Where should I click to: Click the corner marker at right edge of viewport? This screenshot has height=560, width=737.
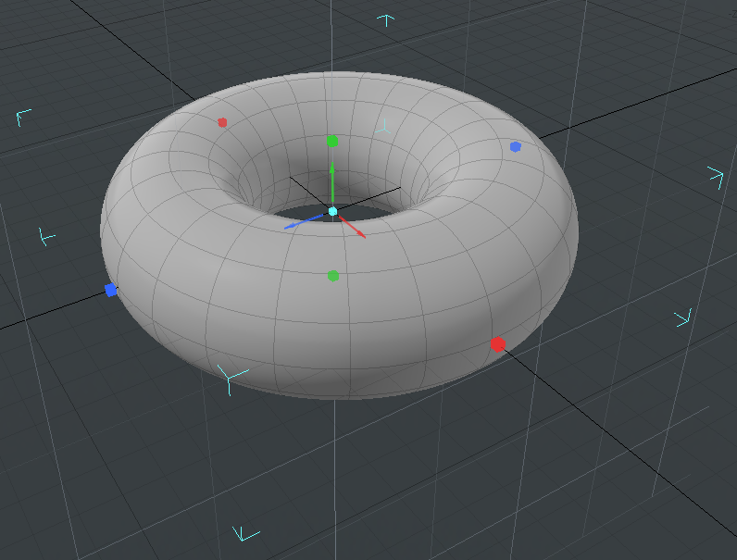[x=716, y=175]
